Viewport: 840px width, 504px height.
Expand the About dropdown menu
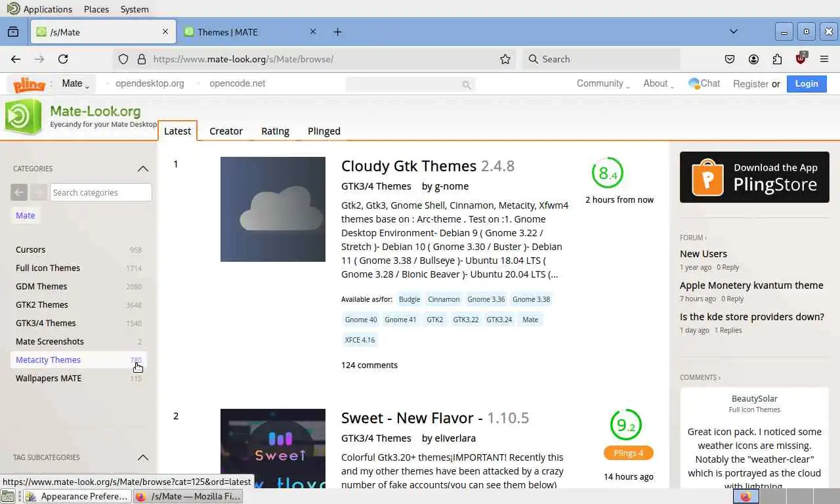click(658, 83)
